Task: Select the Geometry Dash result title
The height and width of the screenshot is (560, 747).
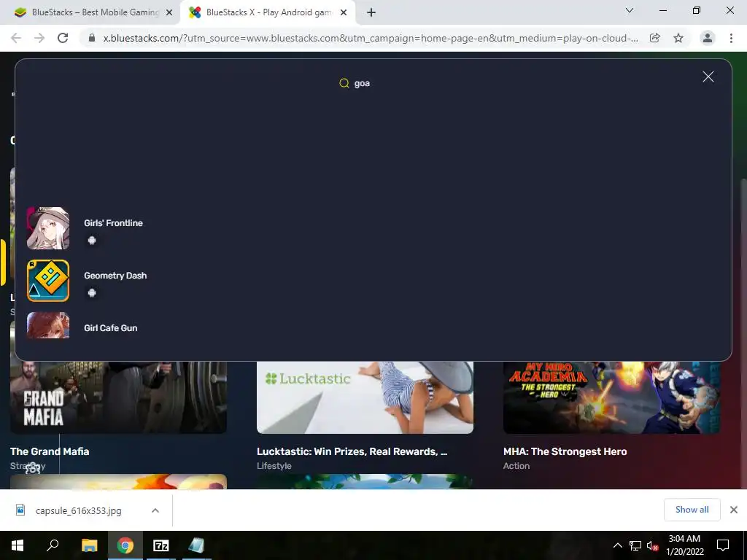Action: [x=115, y=275]
